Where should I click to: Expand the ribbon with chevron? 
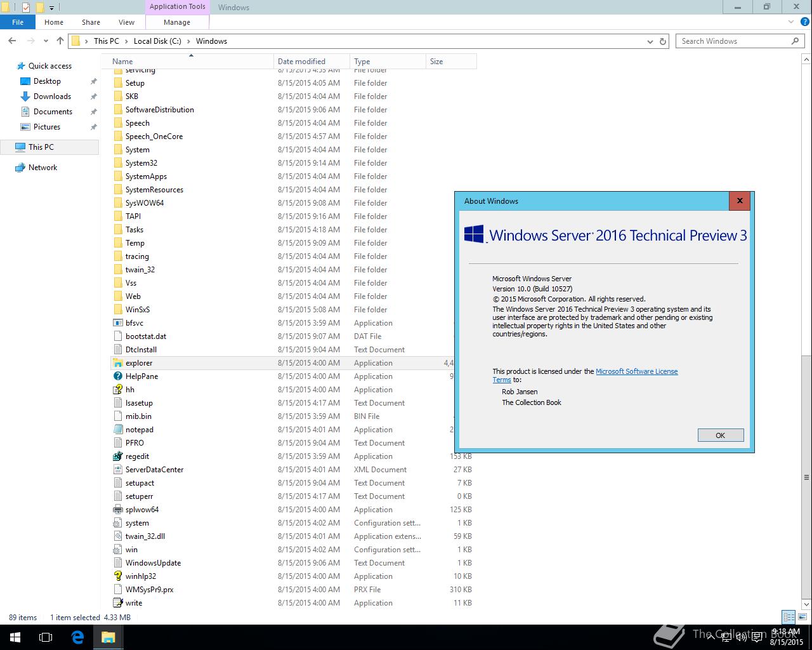point(790,22)
